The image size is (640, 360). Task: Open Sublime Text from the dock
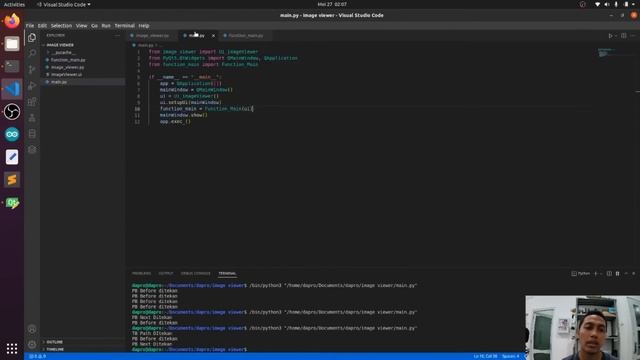click(x=12, y=180)
